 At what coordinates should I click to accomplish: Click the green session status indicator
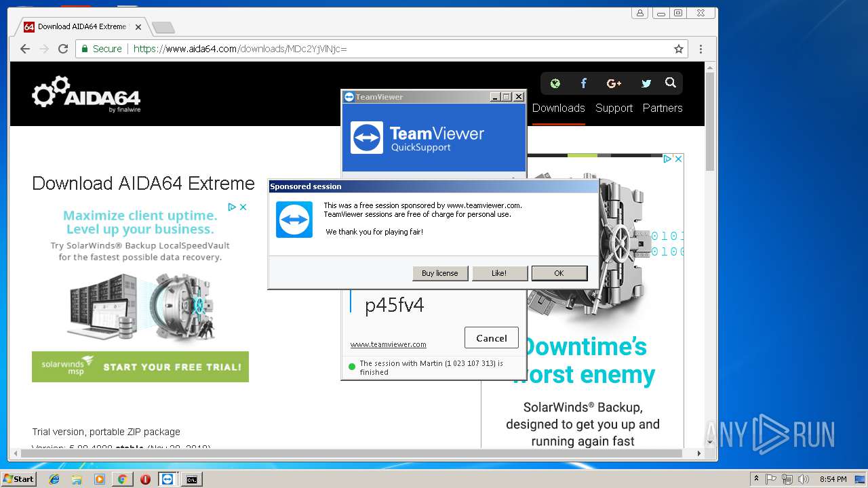click(352, 367)
